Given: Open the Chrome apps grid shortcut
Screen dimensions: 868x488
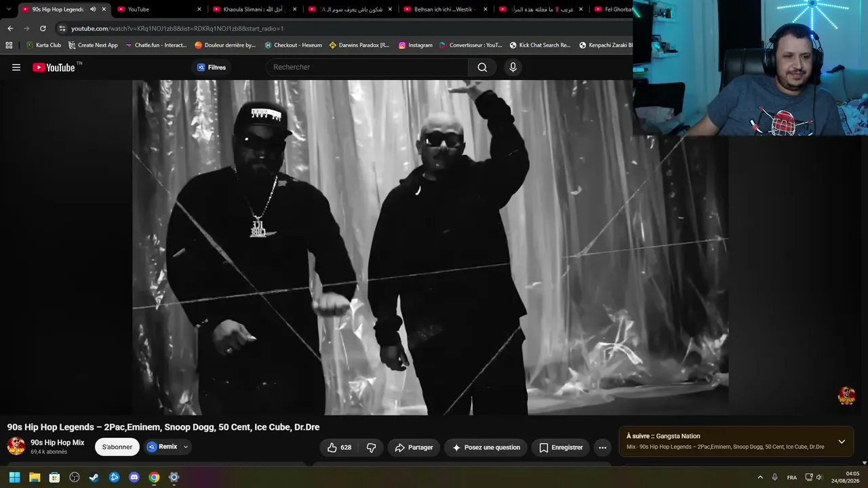Looking at the screenshot, I should pyautogui.click(x=9, y=45).
